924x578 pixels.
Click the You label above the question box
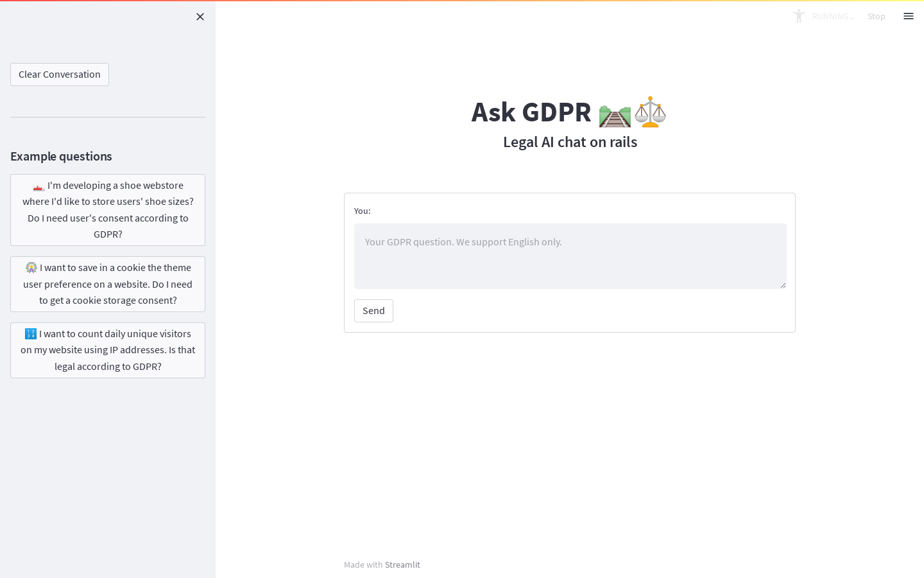click(x=362, y=211)
